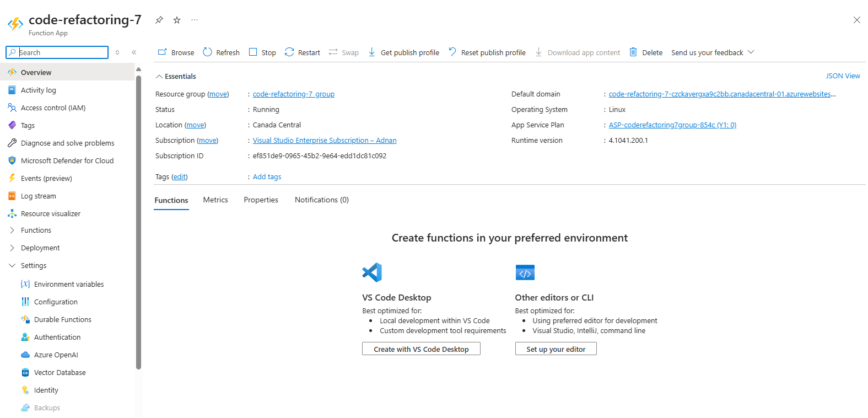The height and width of the screenshot is (418, 868).
Task: Close the function app blade
Action: click(856, 20)
